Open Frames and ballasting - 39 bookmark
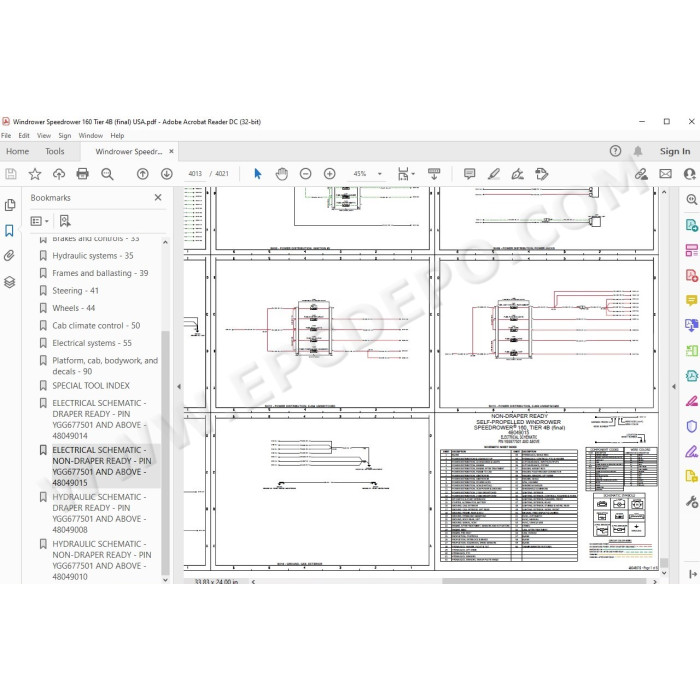The width and height of the screenshot is (700, 700). pyautogui.click(x=100, y=273)
